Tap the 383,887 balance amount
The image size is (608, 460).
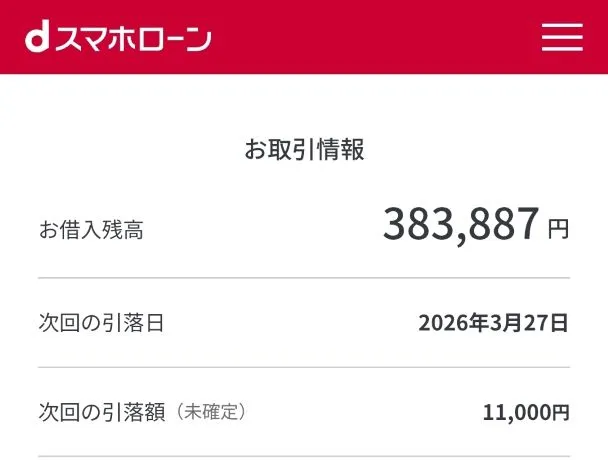coord(461,225)
